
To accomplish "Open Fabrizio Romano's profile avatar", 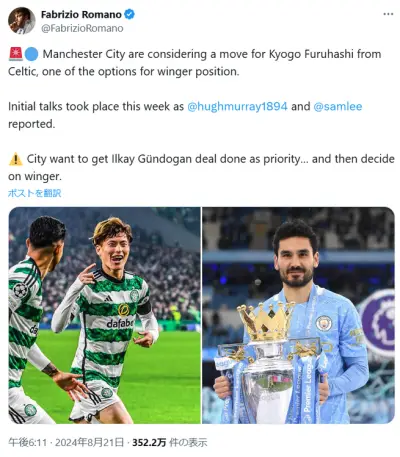I will (x=22, y=20).
